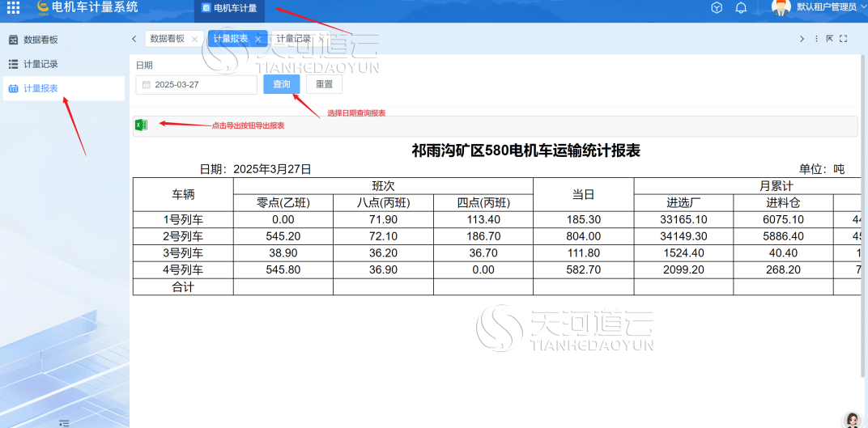Click the 582.70 daily total cell
Image resolution: width=868 pixels, height=428 pixels.
click(584, 270)
